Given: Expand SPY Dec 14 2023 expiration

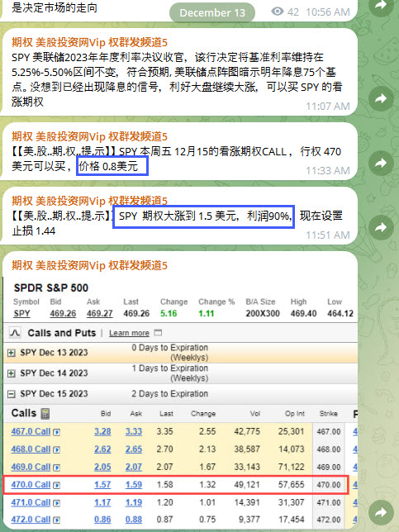Looking at the screenshot, I should click(12, 373).
